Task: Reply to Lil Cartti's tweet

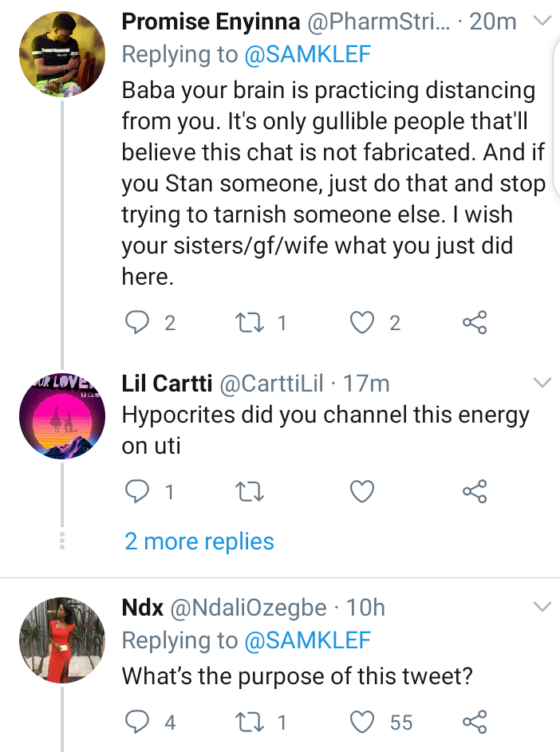Action: [136, 491]
